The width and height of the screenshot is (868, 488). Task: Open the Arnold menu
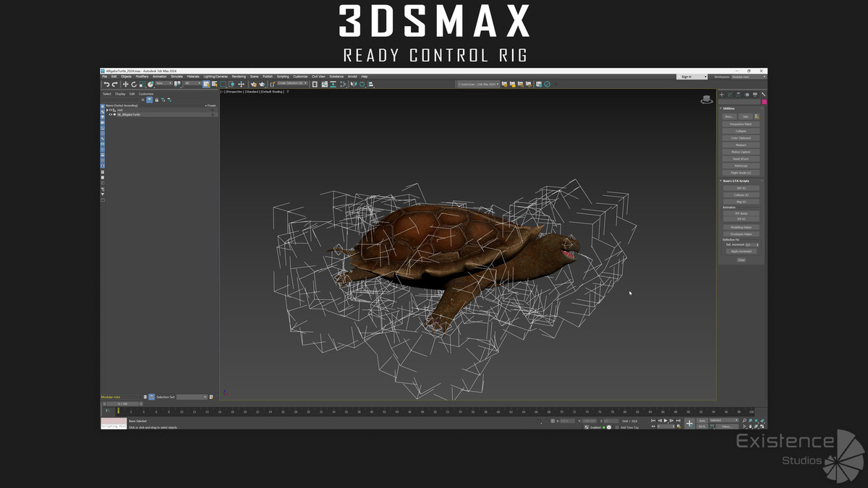[x=352, y=77]
